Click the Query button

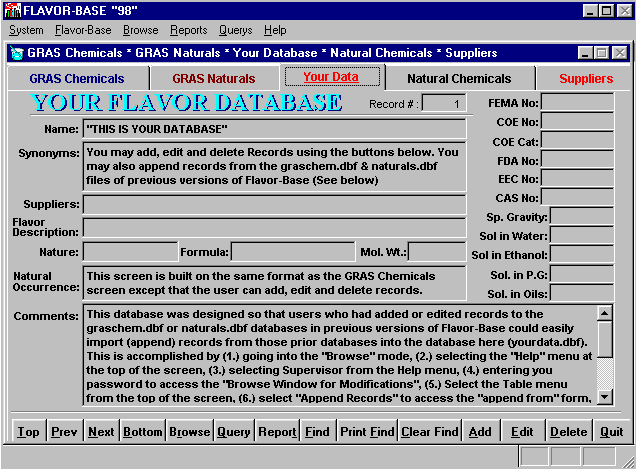pyautogui.click(x=234, y=432)
